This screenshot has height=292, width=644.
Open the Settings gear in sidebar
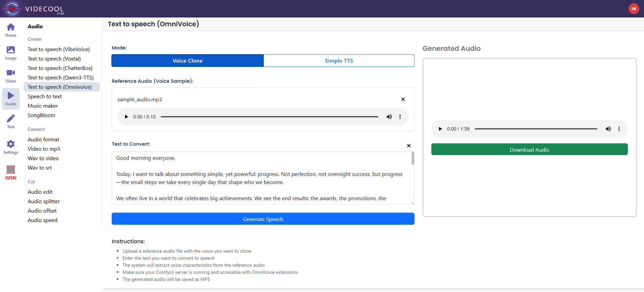pos(11,147)
